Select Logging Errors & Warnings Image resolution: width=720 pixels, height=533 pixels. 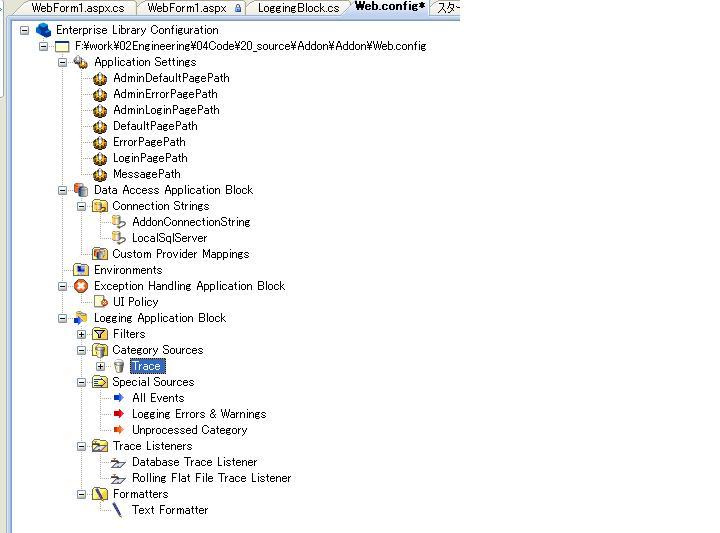(199, 414)
